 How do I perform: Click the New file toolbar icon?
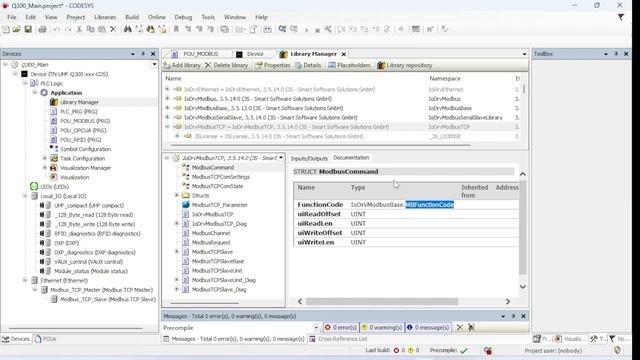pos(6,29)
